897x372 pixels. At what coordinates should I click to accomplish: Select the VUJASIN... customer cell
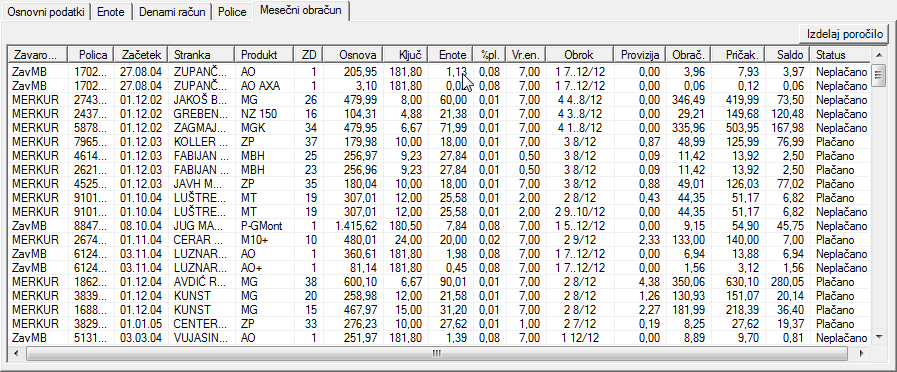coord(199,338)
